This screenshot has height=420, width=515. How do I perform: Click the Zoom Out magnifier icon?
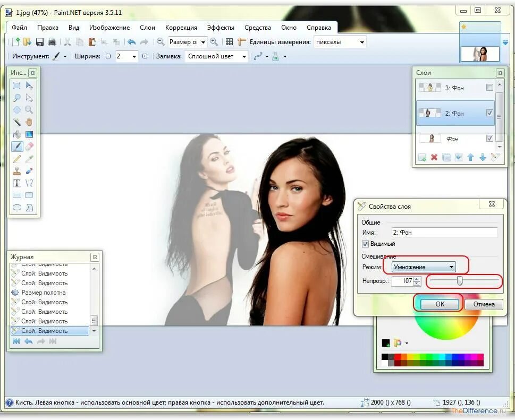click(x=161, y=41)
